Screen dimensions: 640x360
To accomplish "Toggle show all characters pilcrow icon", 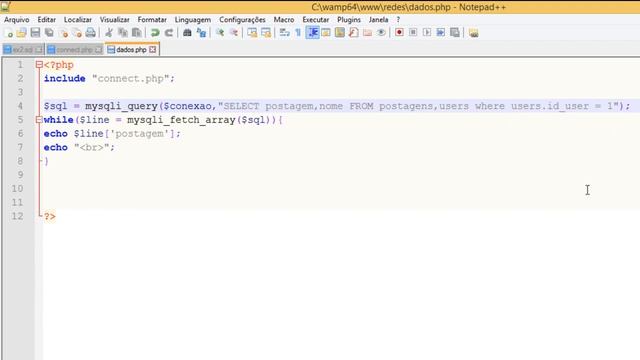I will pos(298,33).
